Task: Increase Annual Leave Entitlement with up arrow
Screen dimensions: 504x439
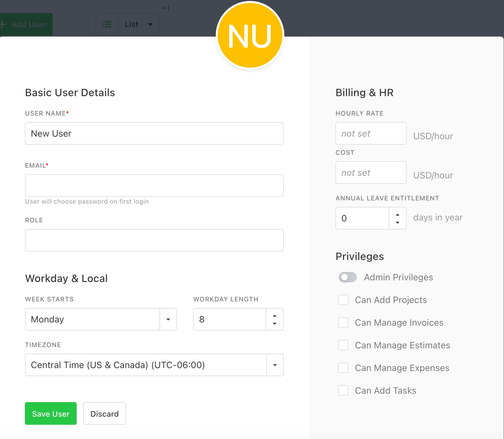Action: 398,215
